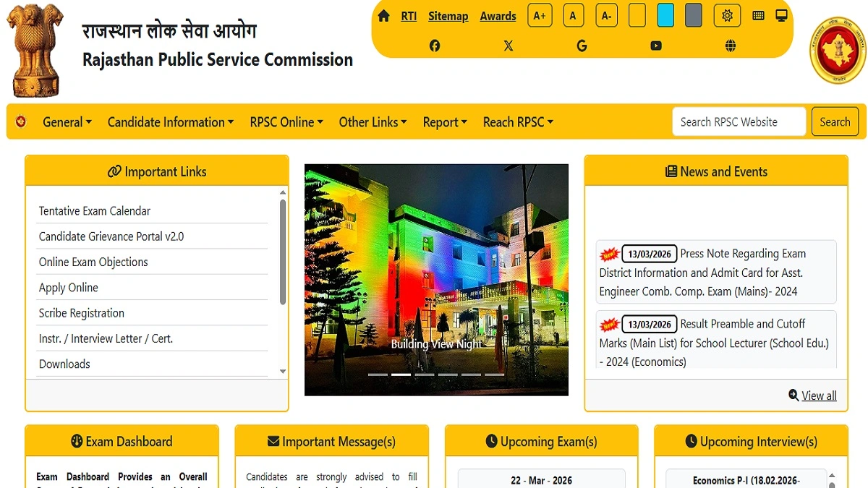The height and width of the screenshot is (488, 868).
Task: Click the globe language icon
Action: 730,45
